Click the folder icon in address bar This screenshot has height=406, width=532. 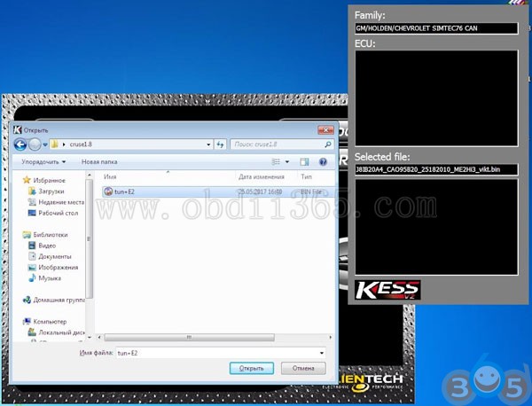[55, 144]
